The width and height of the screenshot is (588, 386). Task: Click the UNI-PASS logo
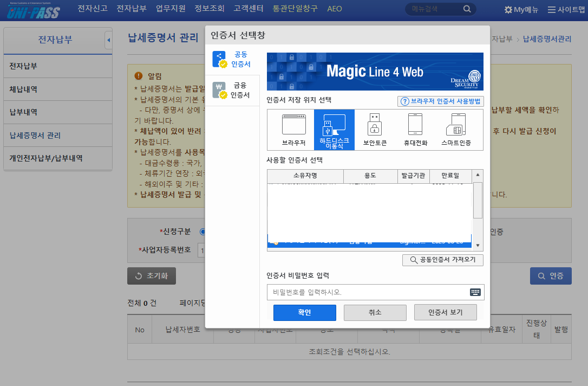34,10
